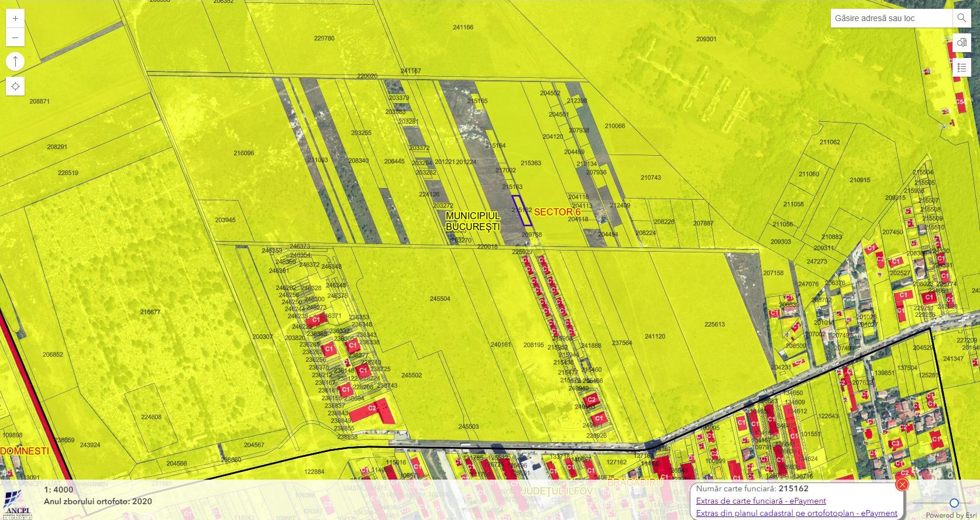980x520 pixels.
Task: Select parcel labeled 241120
Action: pyautogui.click(x=655, y=336)
